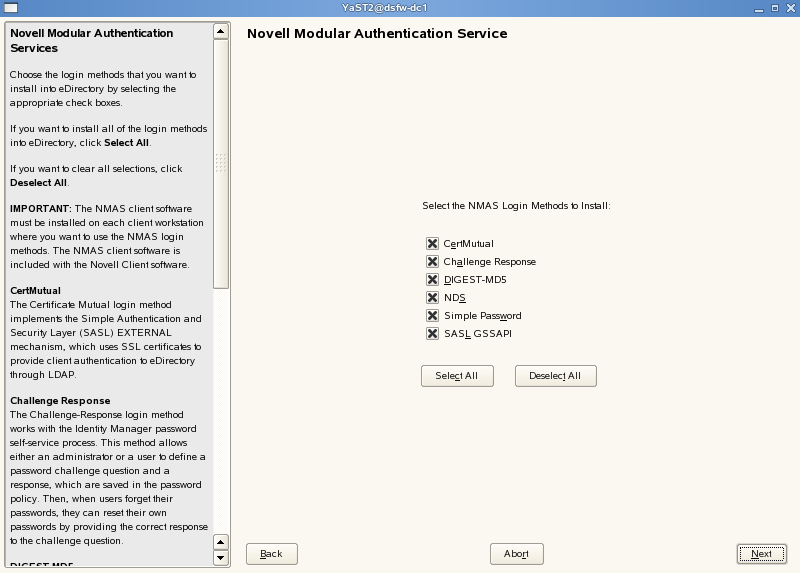Image resolution: width=800 pixels, height=574 pixels.
Task: Click the bold 'Deselect All' text in help
Action: point(39,183)
